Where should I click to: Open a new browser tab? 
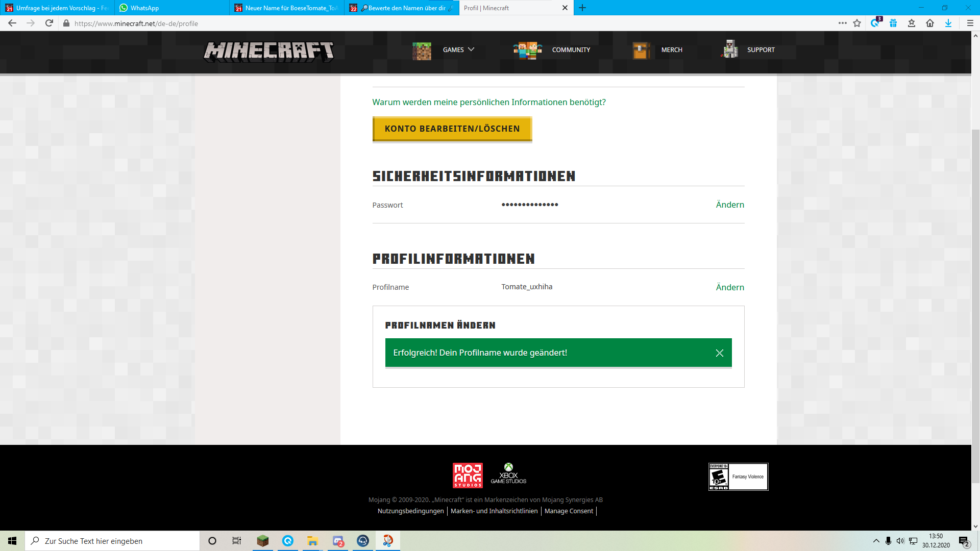click(x=582, y=8)
